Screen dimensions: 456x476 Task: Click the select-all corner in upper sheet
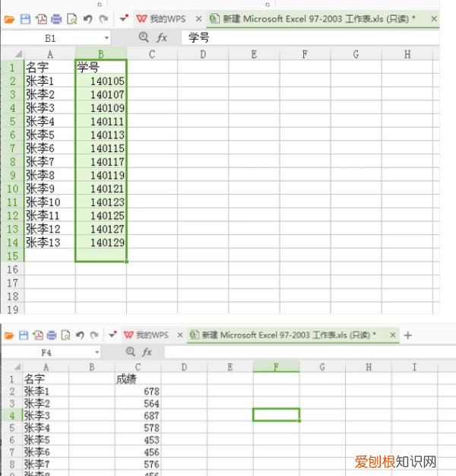click(18, 54)
